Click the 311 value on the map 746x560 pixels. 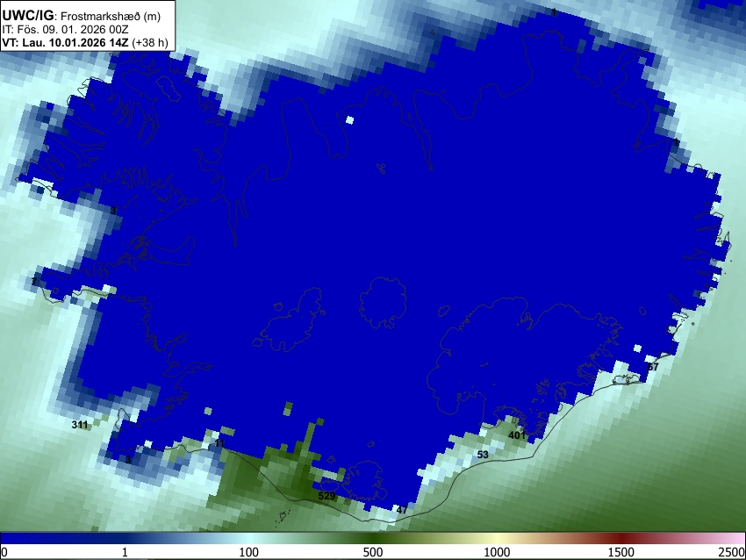pyautogui.click(x=80, y=425)
